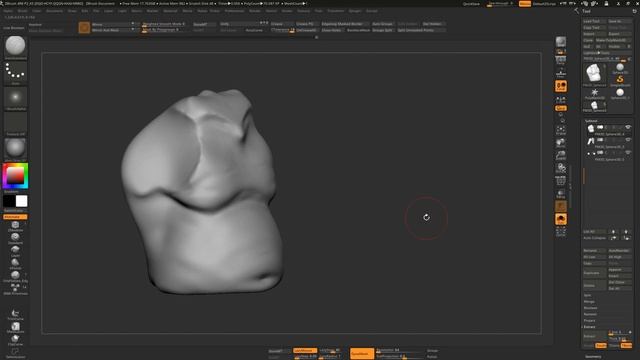Expand the Project subtool section
640x360 pixels.
tap(589, 320)
